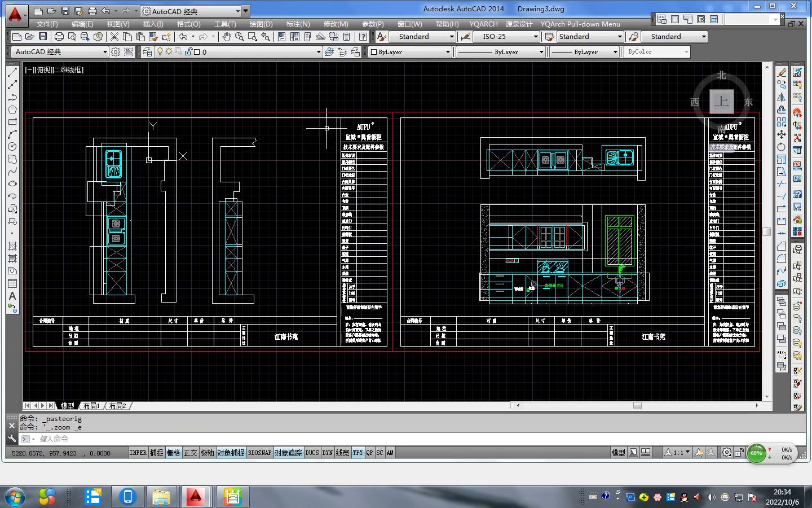
Task: Click the Save diskette icon
Action: [43, 37]
